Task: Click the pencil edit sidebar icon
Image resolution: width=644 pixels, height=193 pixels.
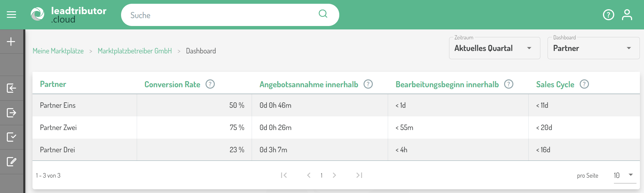Action: pos(11,162)
